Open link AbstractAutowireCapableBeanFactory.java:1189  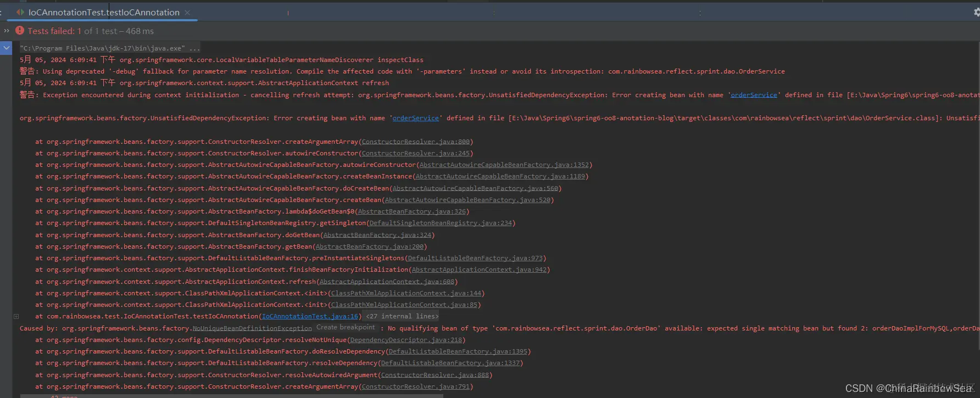(500, 176)
